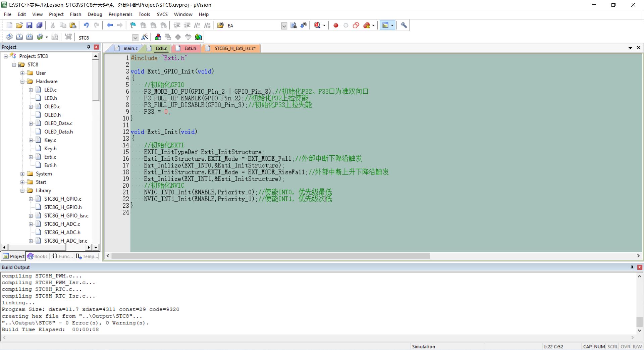This screenshot has width=644, height=350.
Task: Collapse the Hardware folder node
Action: click(x=22, y=82)
